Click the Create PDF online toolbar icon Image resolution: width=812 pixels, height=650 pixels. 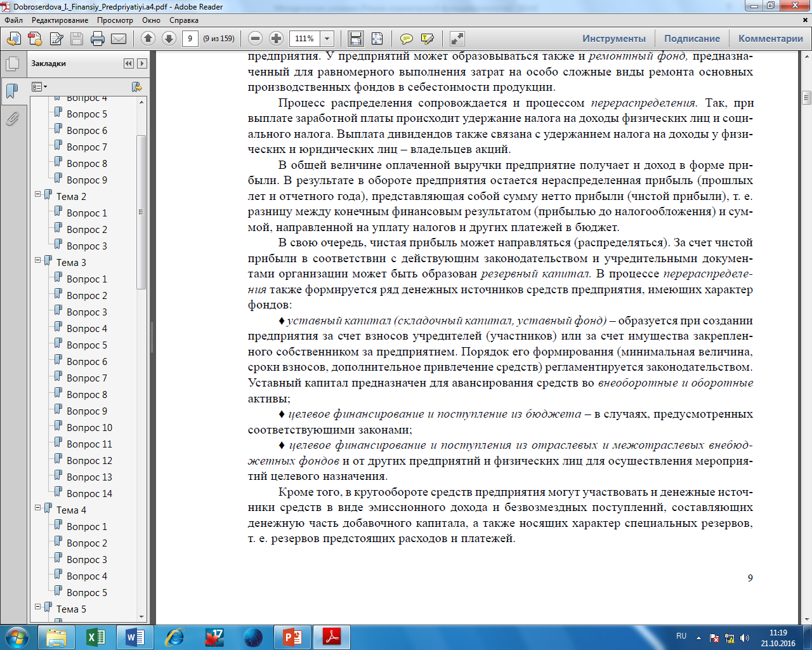click(x=13, y=39)
